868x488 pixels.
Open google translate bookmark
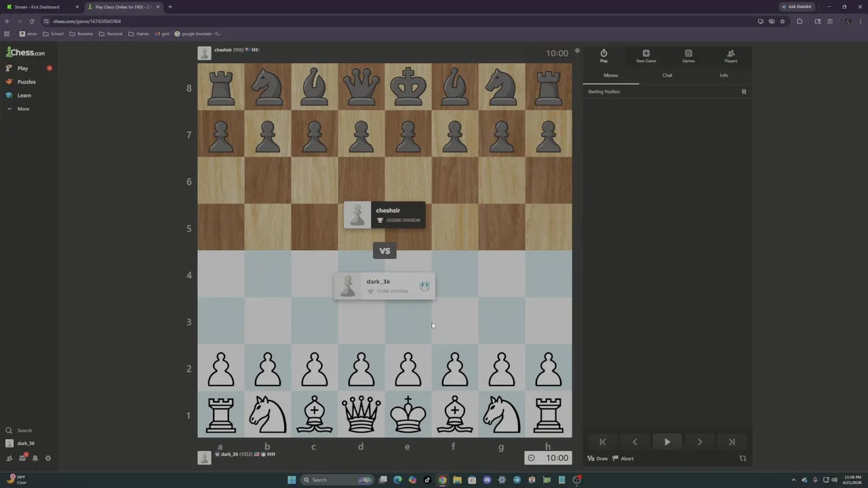[198, 34]
